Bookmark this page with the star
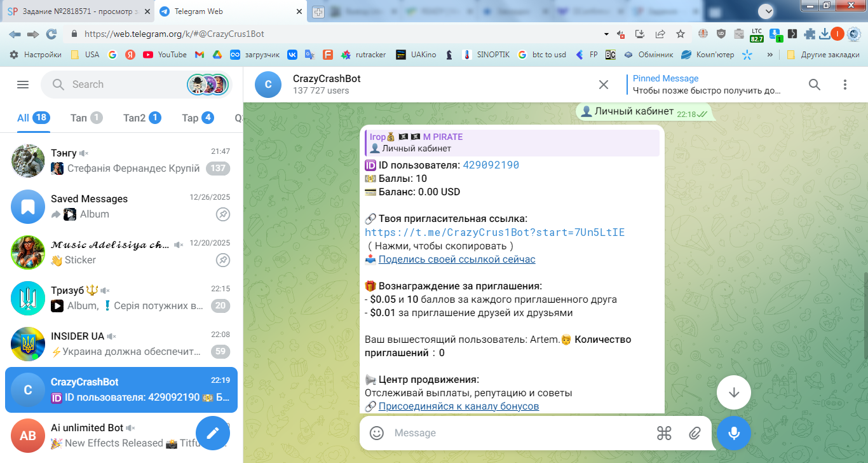The height and width of the screenshot is (463, 868). (x=681, y=34)
